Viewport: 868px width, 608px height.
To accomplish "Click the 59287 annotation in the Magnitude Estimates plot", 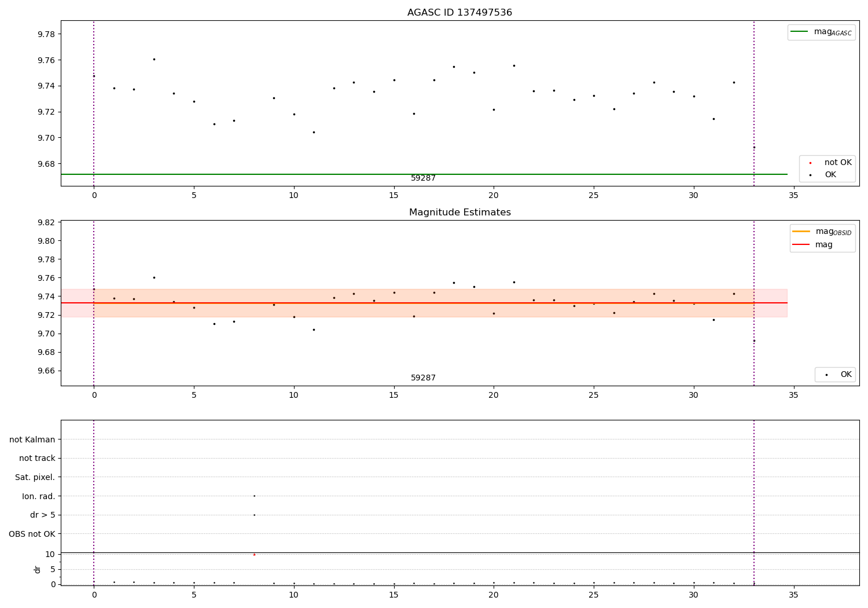I will (x=423, y=378).
